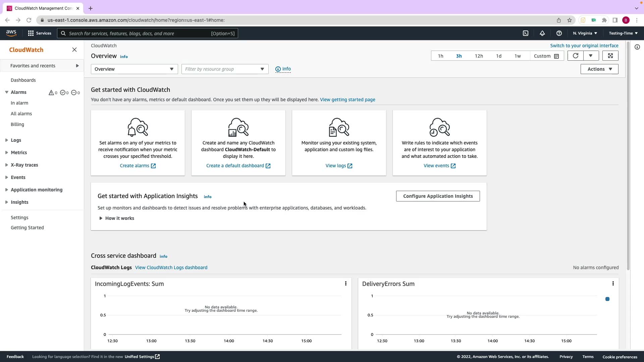Select the 12h time range
644x362 pixels.
(x=479, y=56)
